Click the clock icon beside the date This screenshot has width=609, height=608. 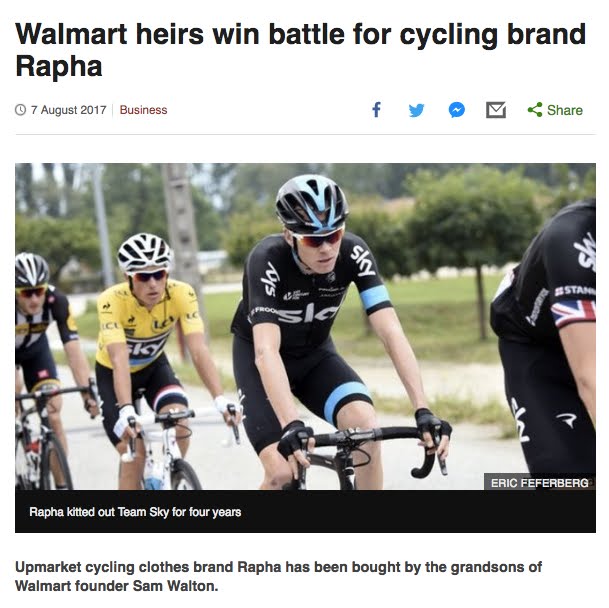pos(21,110)
